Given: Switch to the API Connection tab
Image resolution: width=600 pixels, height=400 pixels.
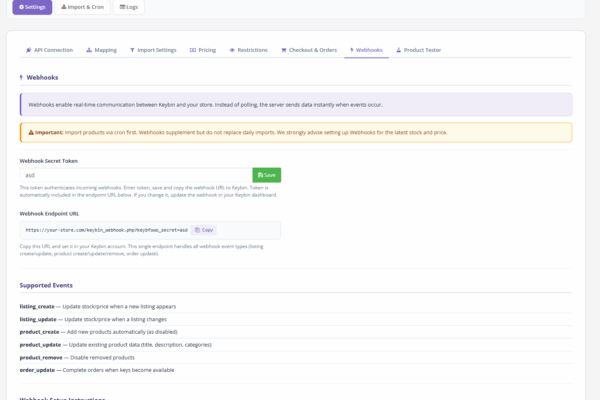Looking at the screenshot, I should pos(50,49).
